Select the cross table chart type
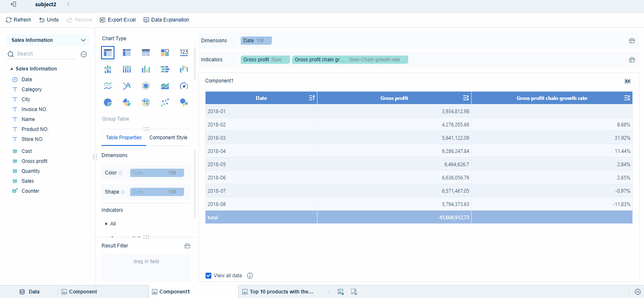 point(127,53)
